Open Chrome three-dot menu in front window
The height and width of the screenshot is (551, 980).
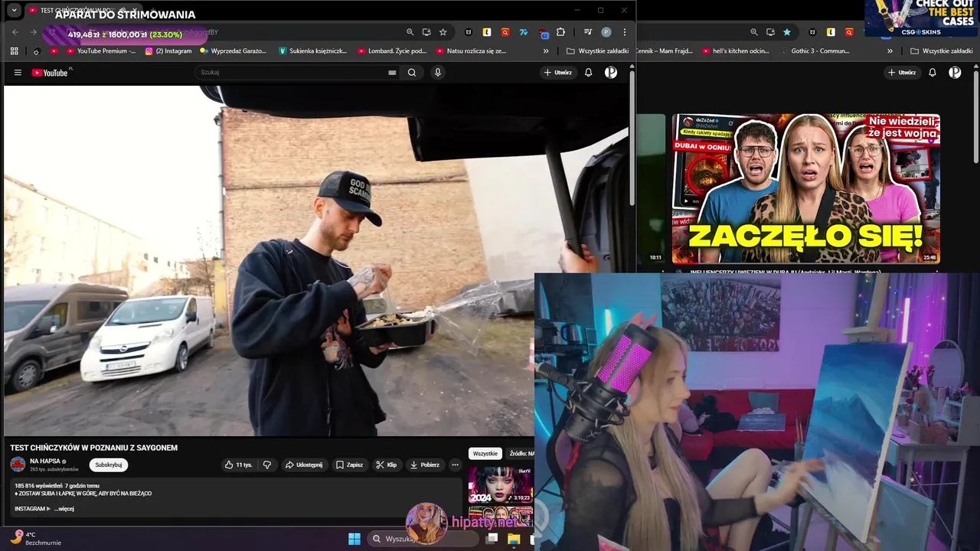[625, 32]
